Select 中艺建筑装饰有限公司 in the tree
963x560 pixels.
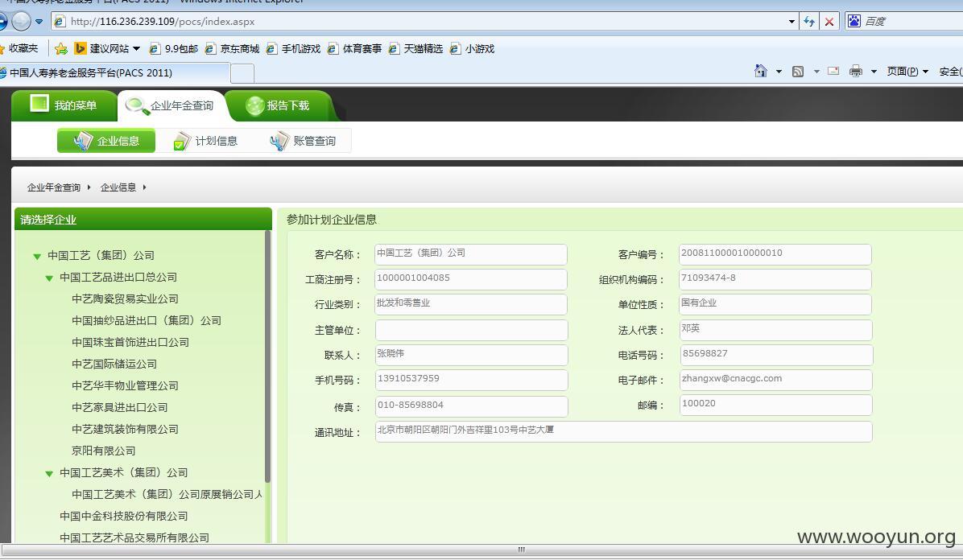[125, 429]
